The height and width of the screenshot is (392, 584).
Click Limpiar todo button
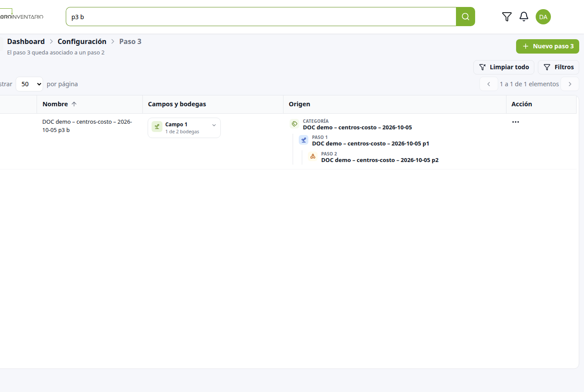[x=504, y=67]
